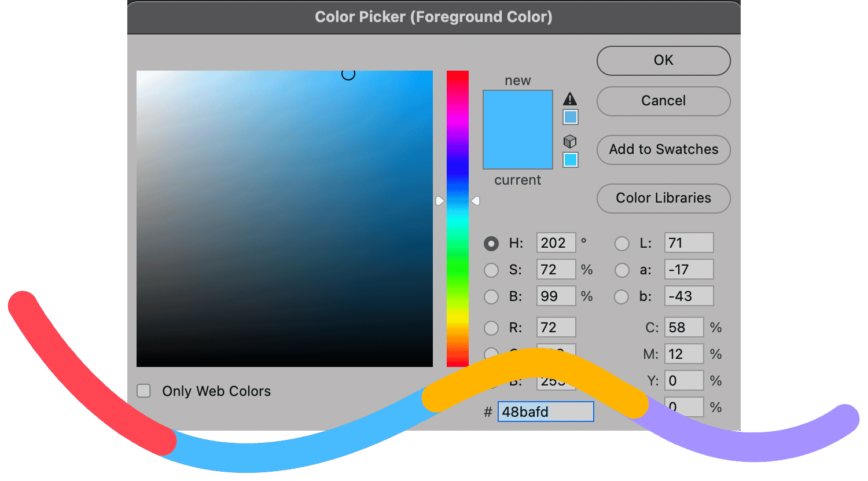Click Add to Swatches
This screenshot has width=868, height=481.
coord(663,149)
